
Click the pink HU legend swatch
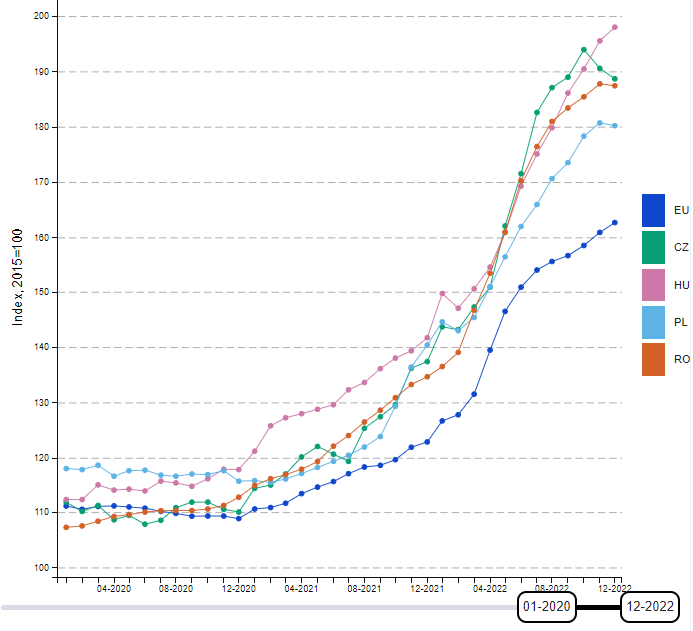(653, 285)
